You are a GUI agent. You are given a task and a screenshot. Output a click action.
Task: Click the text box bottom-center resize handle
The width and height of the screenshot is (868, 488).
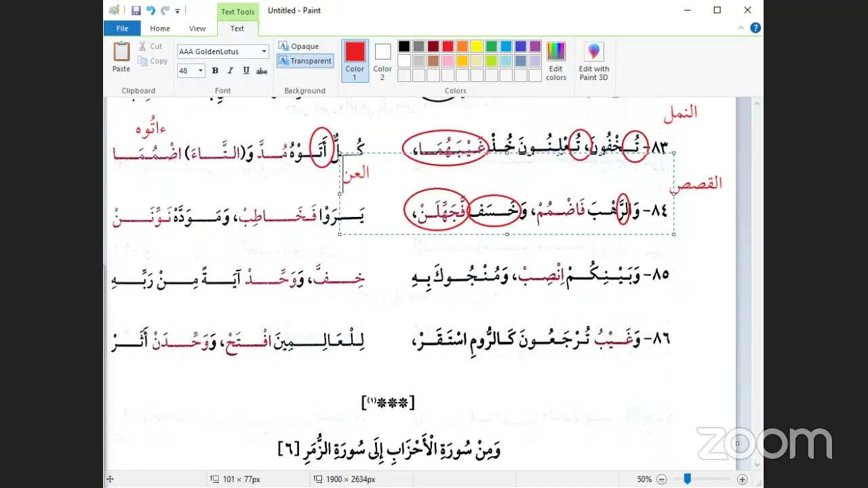[x=507, y=235]
